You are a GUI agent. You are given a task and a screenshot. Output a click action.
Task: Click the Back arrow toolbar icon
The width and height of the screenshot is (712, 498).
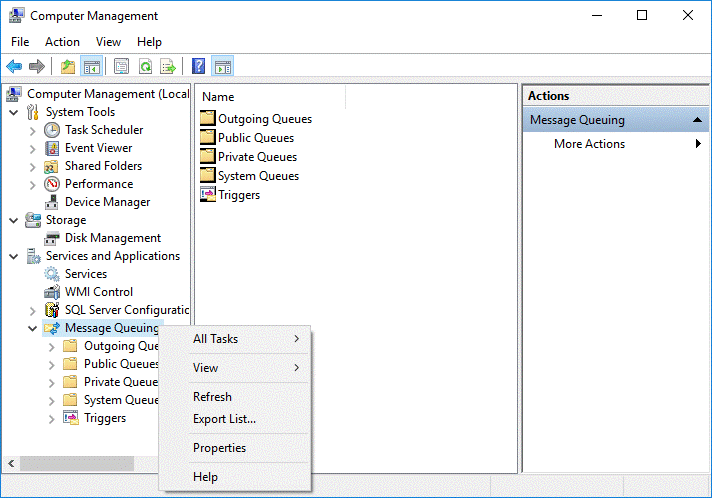14,67
